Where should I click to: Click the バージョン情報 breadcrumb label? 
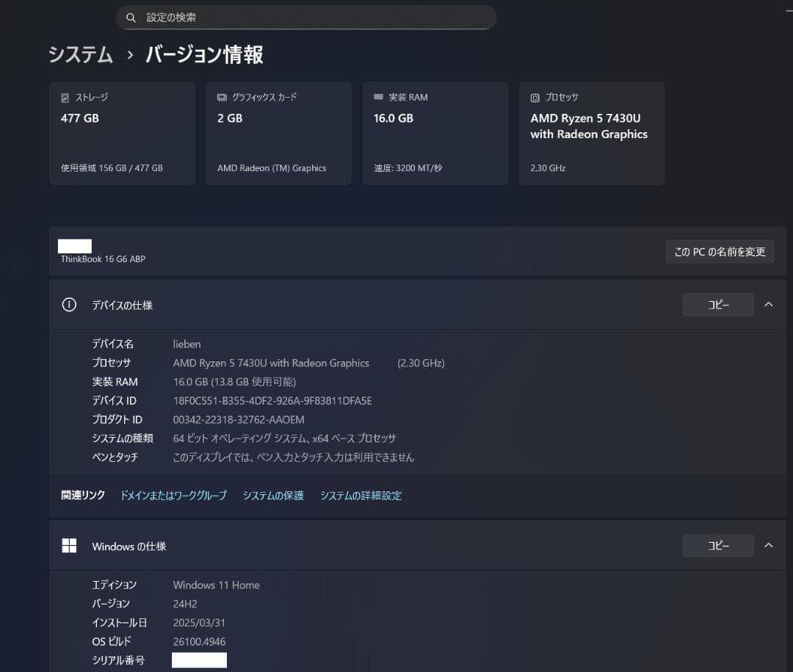(203, 54)
